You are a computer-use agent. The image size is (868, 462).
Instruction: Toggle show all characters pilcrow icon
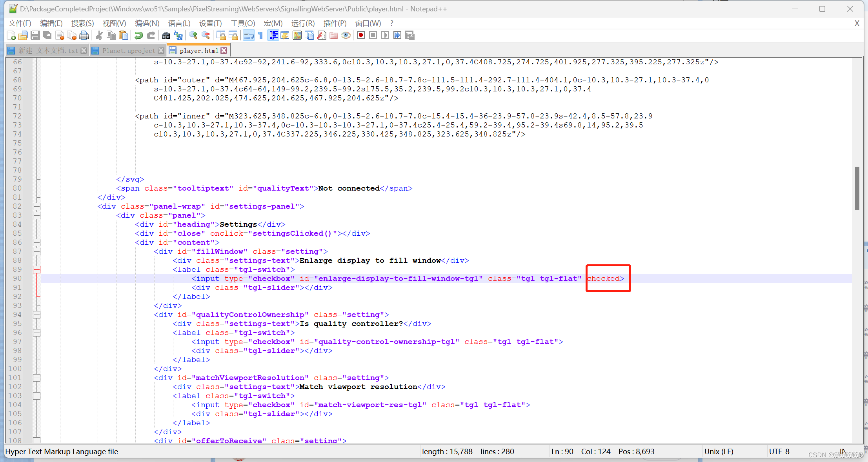(260, 36)
